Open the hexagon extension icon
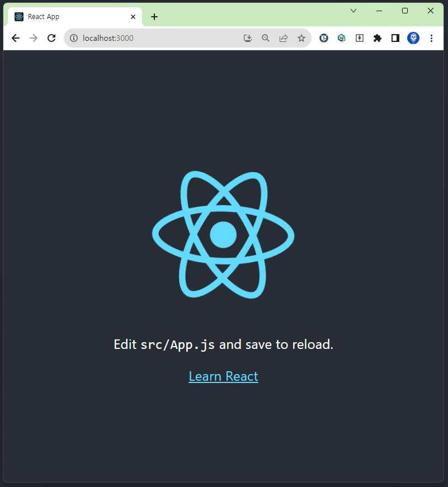The width and height of the screenshot is (448, 487). (341, 38)
